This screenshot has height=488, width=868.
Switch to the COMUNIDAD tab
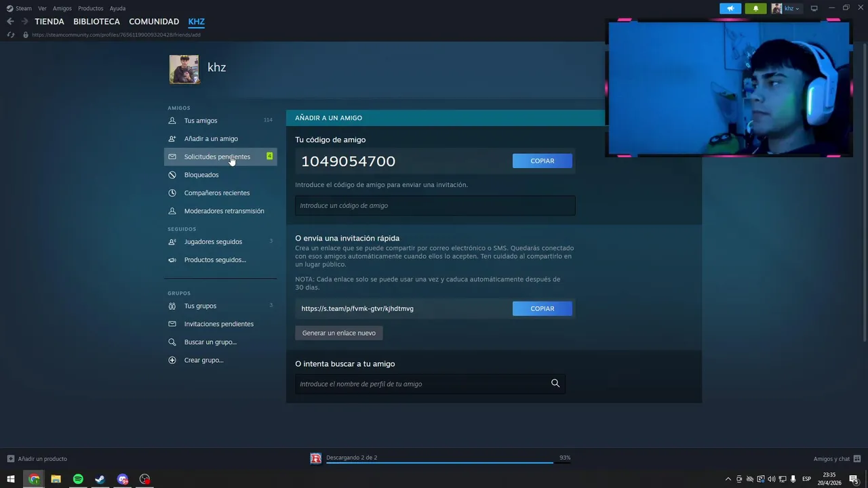tap(154, 22)
